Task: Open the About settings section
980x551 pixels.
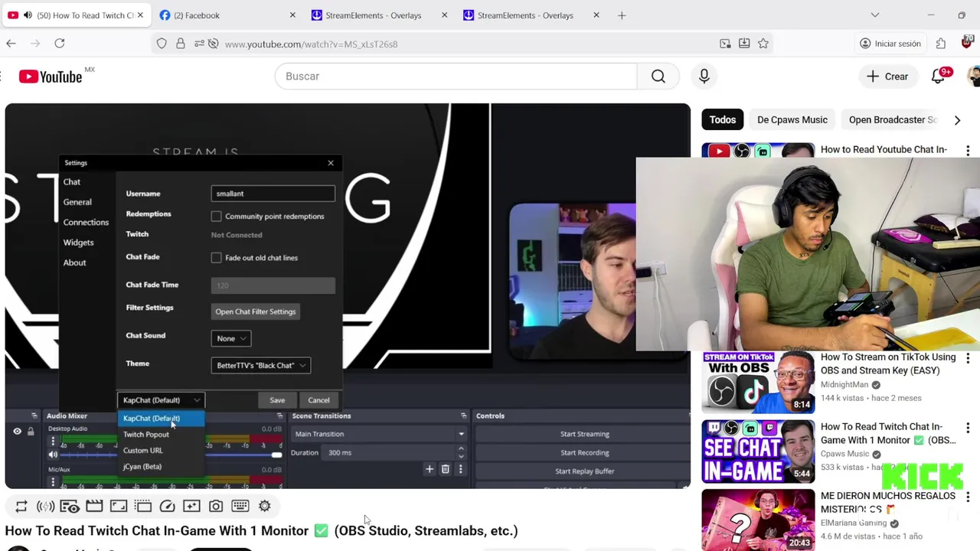Action: tap(74, 262)
